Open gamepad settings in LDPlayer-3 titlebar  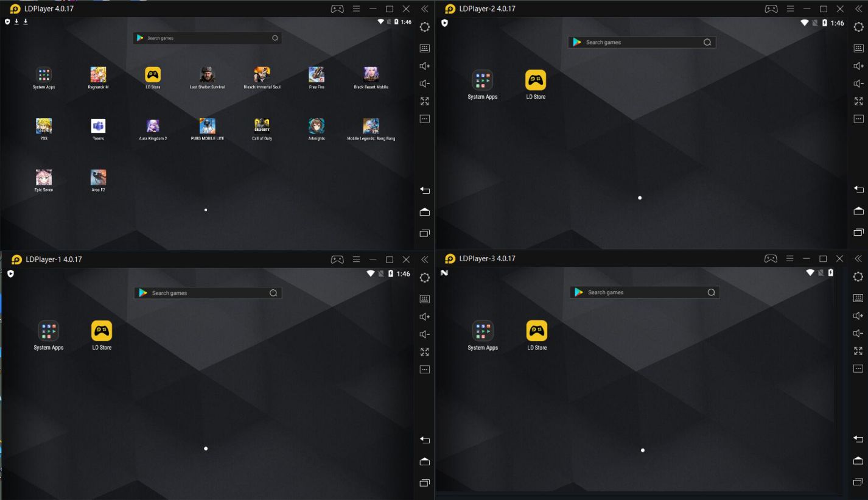tap(771, 258)
